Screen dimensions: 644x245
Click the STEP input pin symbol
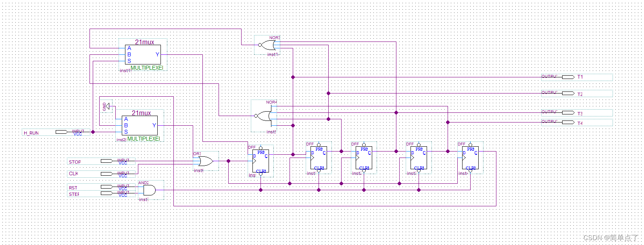106,193
